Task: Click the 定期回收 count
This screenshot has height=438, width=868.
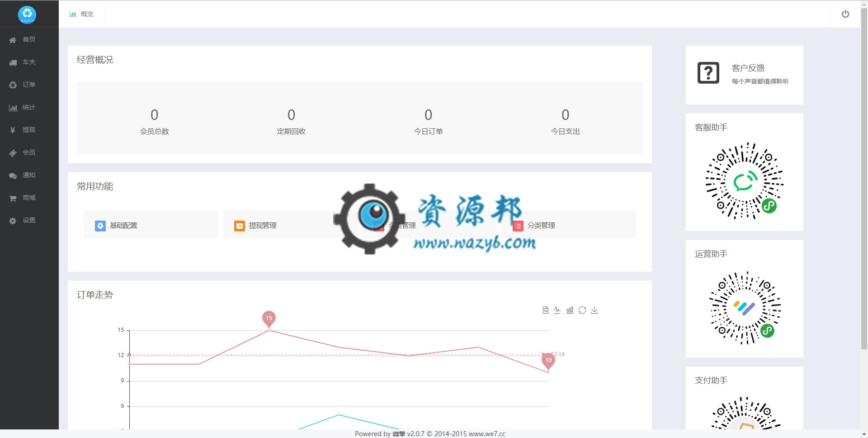Action: tap(291, 115)
